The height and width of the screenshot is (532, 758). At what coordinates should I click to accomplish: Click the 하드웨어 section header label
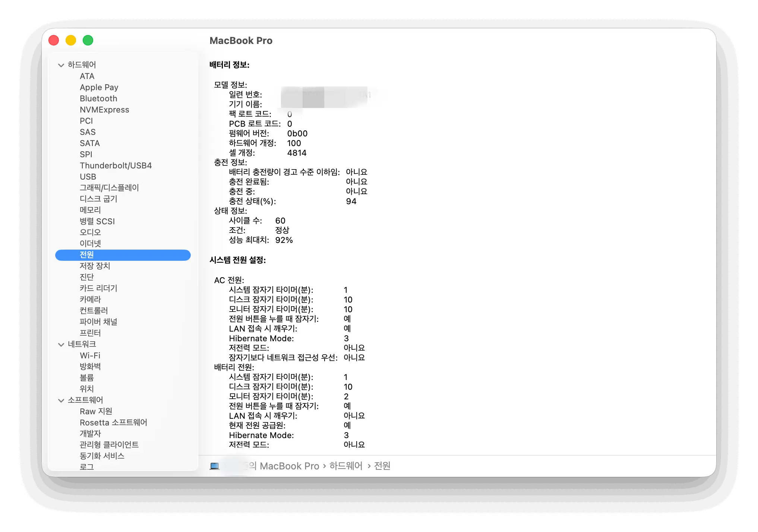(82, 65)
